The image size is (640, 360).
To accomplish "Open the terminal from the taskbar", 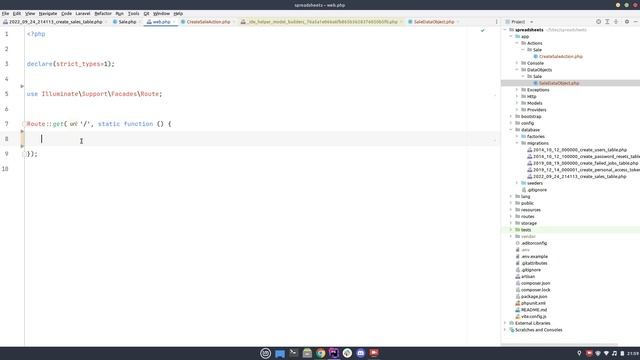I will tap(293, 353).
